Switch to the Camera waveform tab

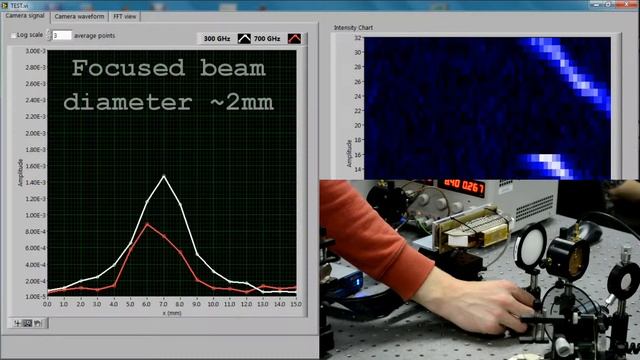pyautogui.click(x=79, y=16)
